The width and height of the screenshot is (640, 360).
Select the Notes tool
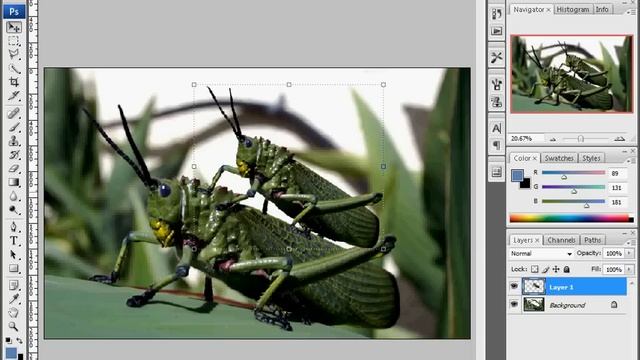tap(13, 285)
